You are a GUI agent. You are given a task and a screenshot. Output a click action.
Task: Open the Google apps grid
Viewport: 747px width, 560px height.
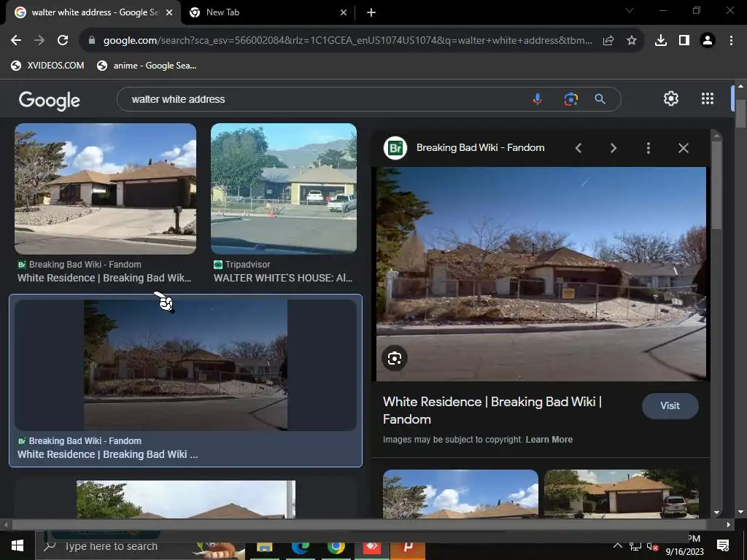(x=708, y=98)
